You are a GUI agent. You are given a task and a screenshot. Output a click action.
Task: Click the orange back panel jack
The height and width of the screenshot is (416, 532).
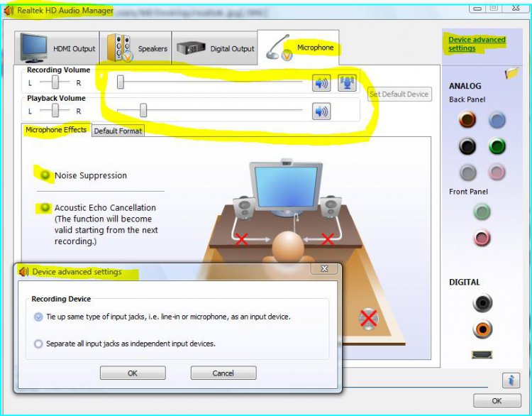click(467, 119)
